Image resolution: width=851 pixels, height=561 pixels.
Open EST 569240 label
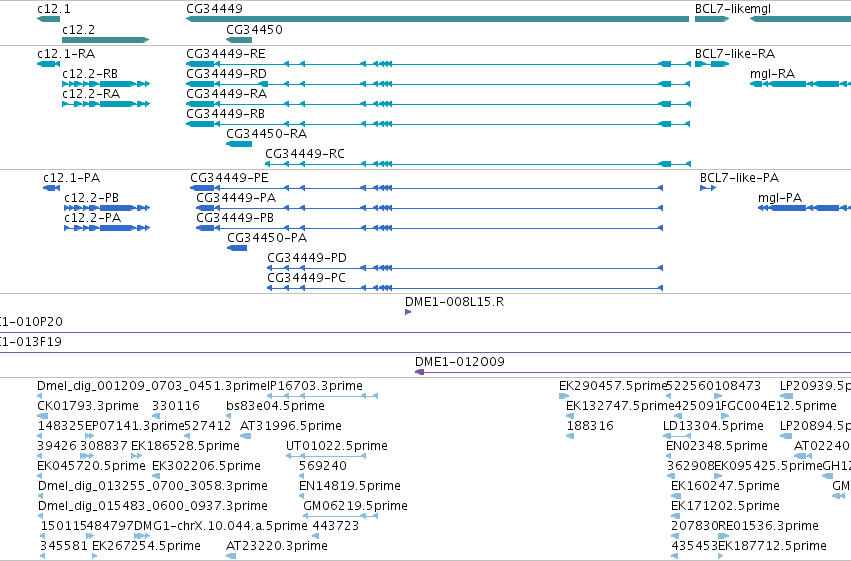[323, 467]
